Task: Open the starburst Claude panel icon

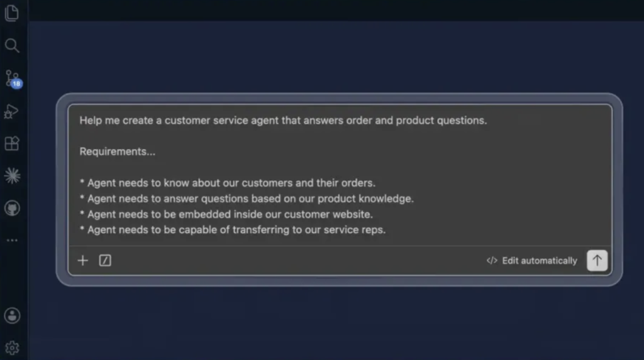Action: pyautogui.click(x=13, y=176)
